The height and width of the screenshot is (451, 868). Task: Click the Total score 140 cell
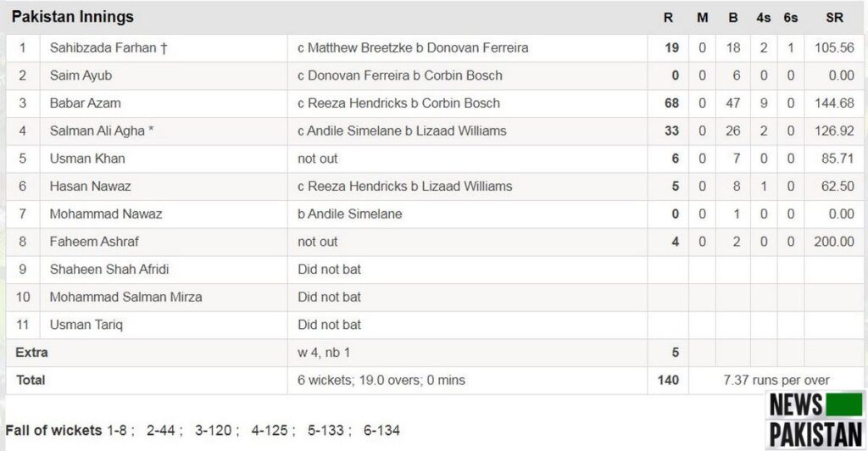click(668, 381)
